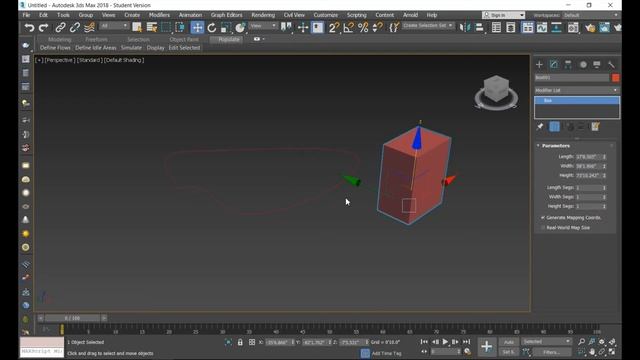
Task: Activate the Select and Link tool
Action: [60, 27]
